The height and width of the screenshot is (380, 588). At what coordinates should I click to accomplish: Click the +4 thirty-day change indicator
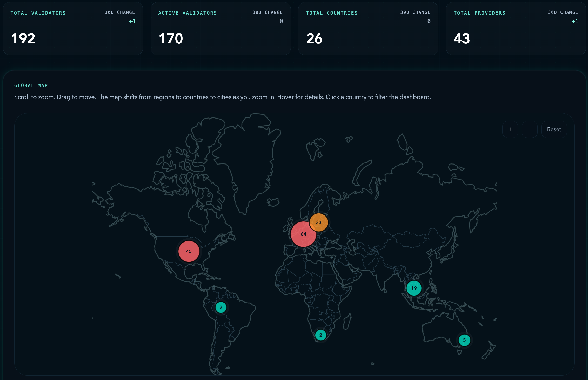coord(132,21)
